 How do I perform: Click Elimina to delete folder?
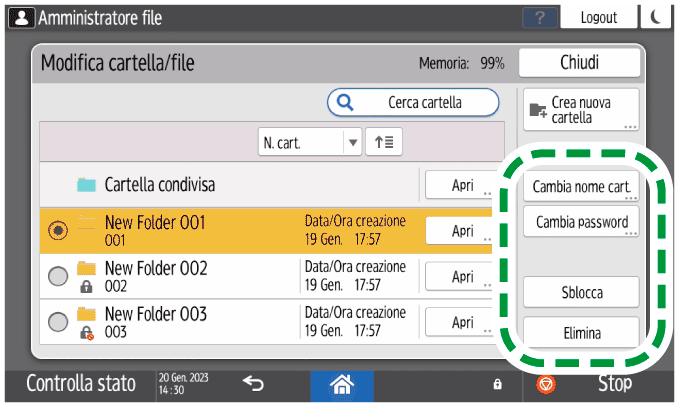click(x=581, y=333)
